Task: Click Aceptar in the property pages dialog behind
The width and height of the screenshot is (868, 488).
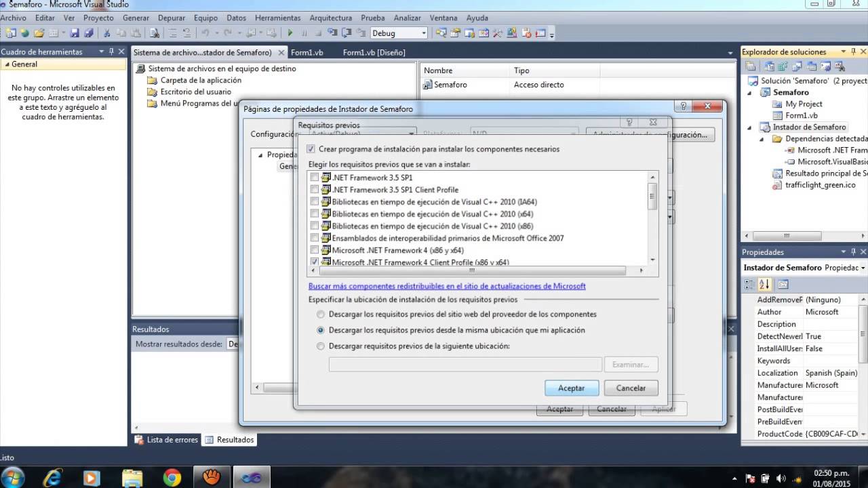Action: (x=560, y=409)
